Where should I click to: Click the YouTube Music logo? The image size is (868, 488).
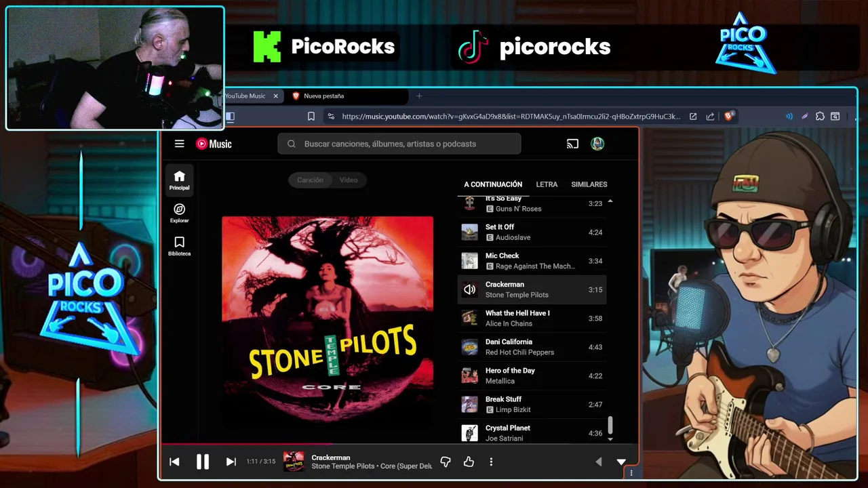214,144
